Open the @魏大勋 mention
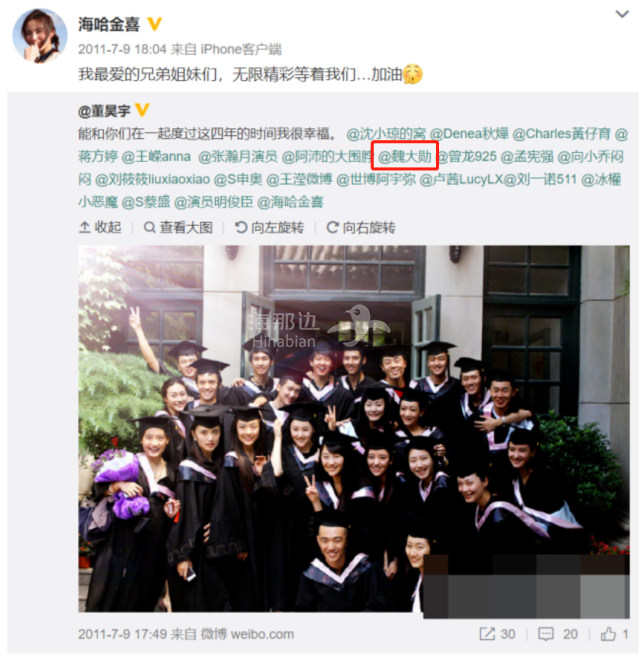This screenshot has width=641, height=657. (404, 156)
